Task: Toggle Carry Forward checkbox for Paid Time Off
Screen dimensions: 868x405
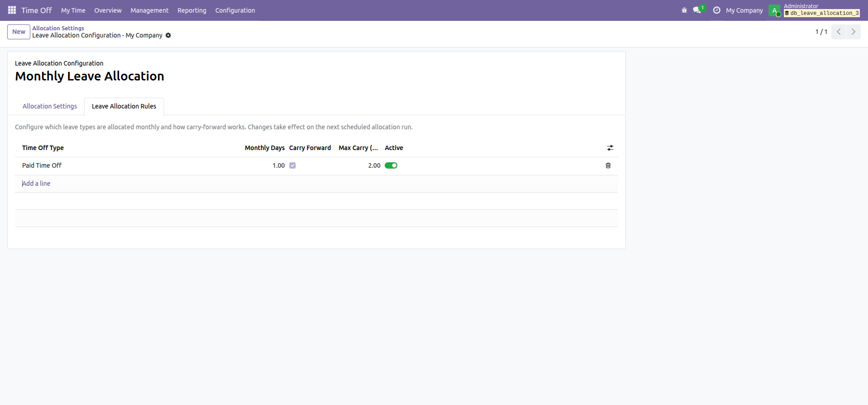Action: pos(292,165)
